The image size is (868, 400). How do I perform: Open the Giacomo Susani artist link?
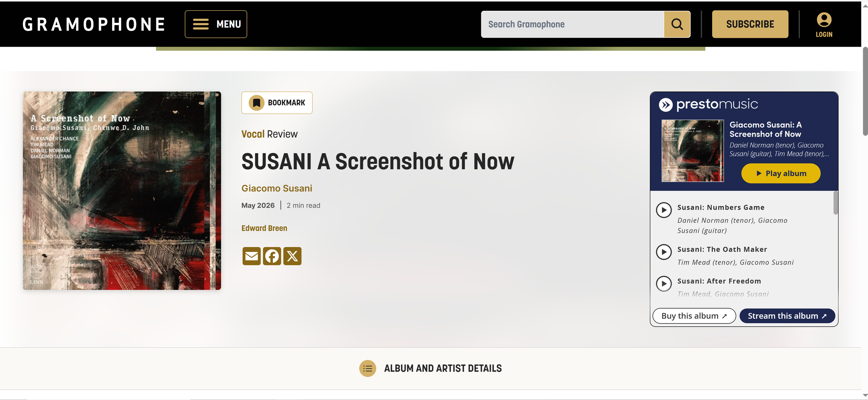click(277, 188)
